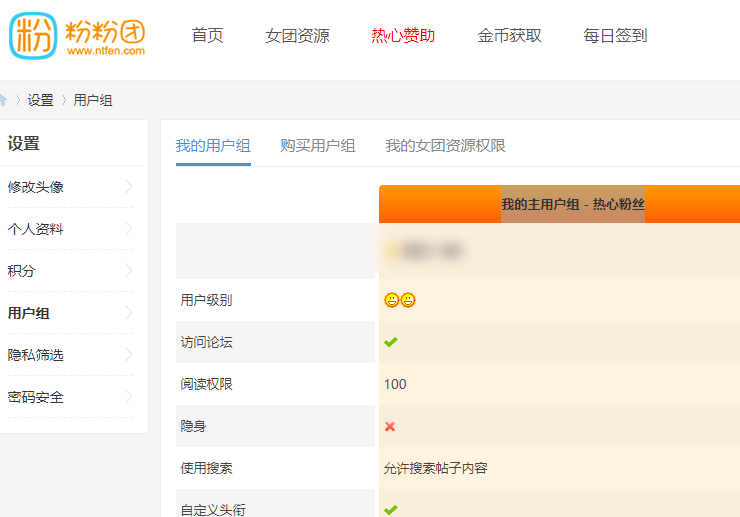Click the green checkmark in 自定义头衔 row
Screen dimensions: 740x517
pos(391,510)
